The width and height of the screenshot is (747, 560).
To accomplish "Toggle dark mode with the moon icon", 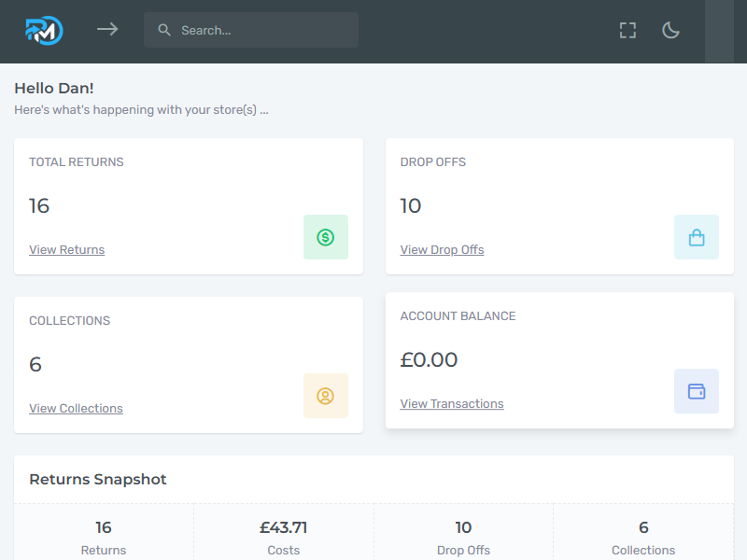I will [x=670, y=30].
